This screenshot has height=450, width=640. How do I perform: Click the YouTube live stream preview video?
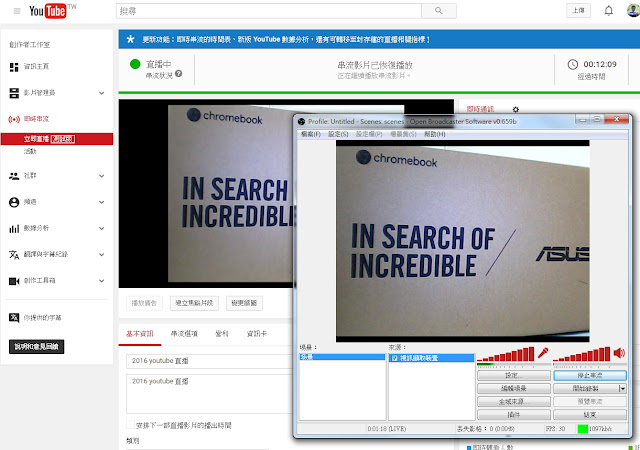(x=206, y=194)
